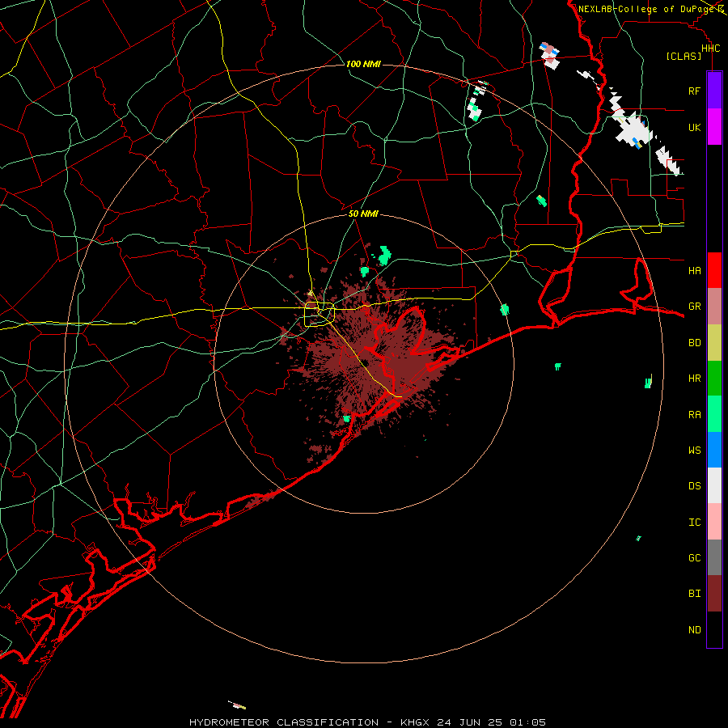Select the "HR" legend label
This screenshot has height=728, width=728.
pyautogui.click(x=695, y=379)
